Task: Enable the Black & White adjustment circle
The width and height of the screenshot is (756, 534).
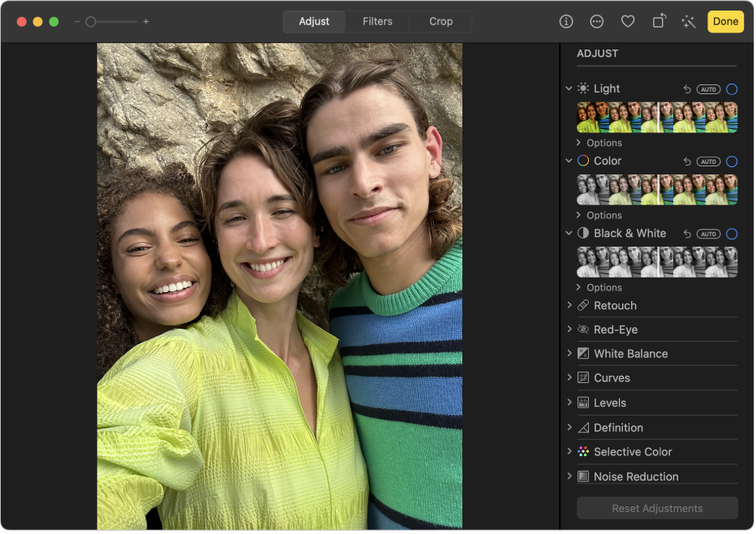Action: coord(732,234)
